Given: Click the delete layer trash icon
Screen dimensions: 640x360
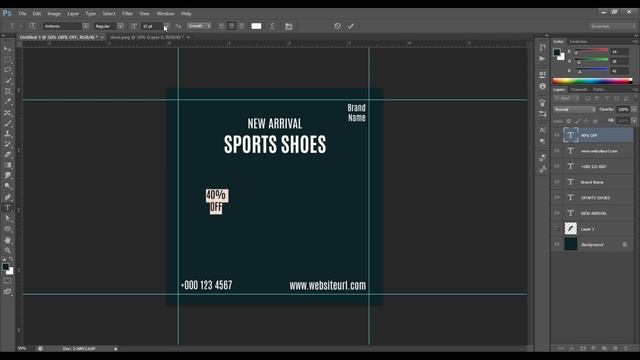Looking at the screenshot, I should pos(626,348).
